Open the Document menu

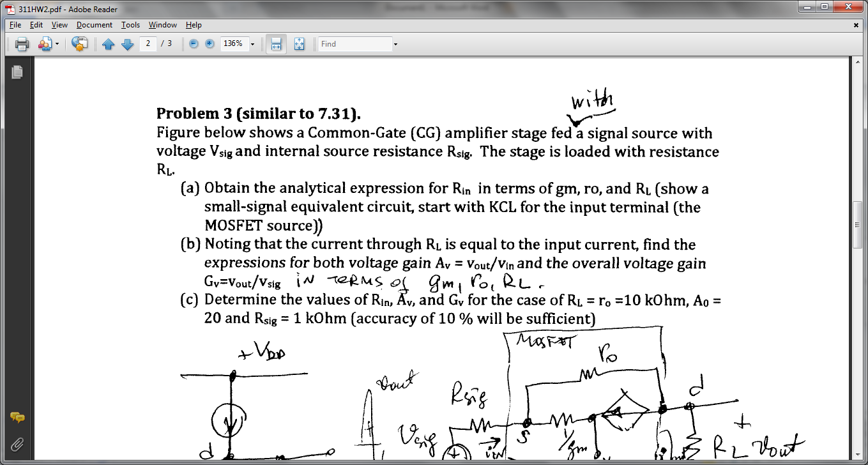95,25
